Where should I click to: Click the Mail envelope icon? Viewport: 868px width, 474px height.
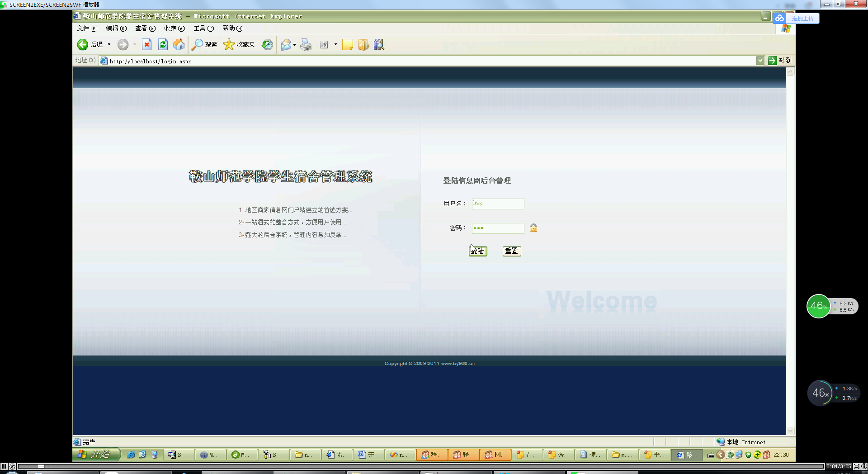click(286, 44)
